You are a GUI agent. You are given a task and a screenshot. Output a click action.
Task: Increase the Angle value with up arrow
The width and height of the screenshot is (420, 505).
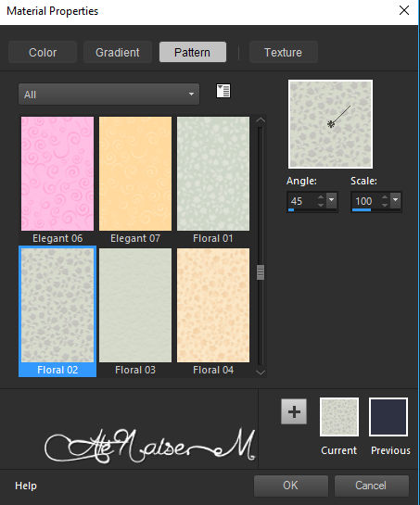click(x=321, y=196)
